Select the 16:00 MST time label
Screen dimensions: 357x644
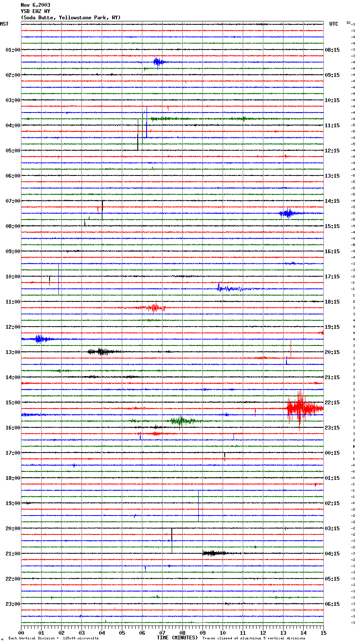[x=13, y=428]
